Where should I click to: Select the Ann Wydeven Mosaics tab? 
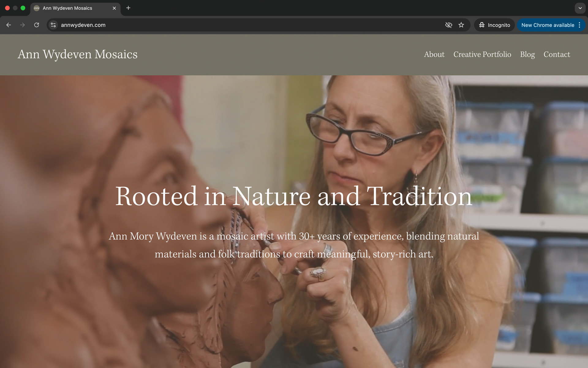[75, 8]
